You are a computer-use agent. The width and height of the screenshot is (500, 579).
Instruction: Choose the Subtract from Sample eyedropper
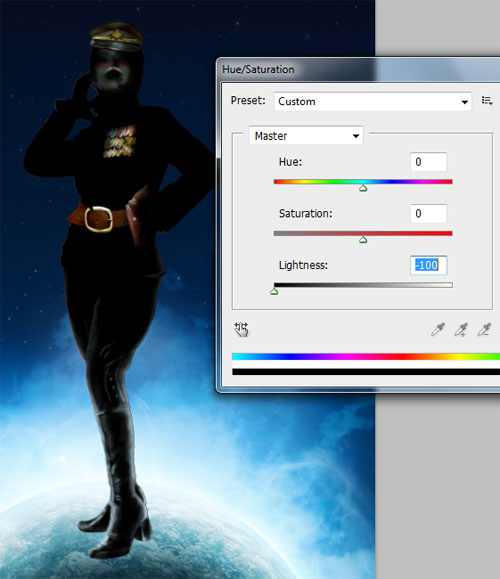coord(484,329)
